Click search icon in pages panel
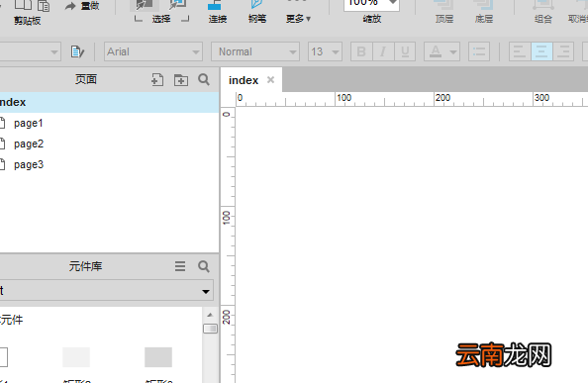 click(x=204, y=79)
